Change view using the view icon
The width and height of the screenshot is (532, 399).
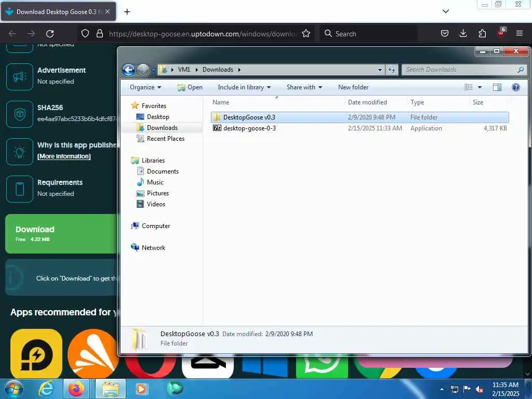coord(469,87)
